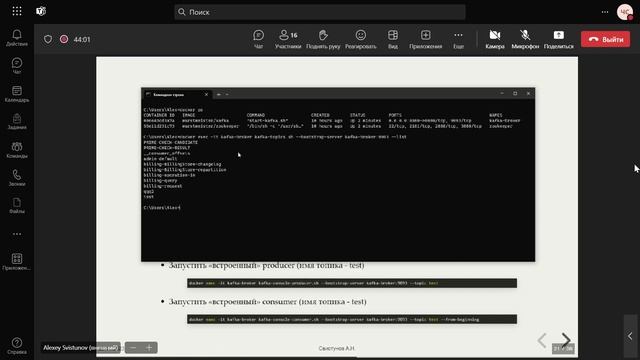Open the profile avatar menu
The height and width of the screenshot is (360, 640).
coord(624,12)
